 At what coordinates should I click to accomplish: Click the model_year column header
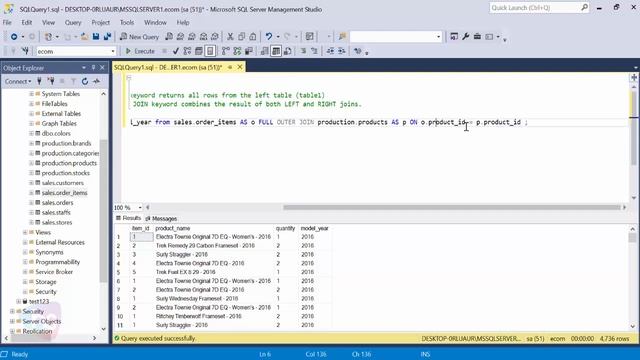(x=314, y=229)
